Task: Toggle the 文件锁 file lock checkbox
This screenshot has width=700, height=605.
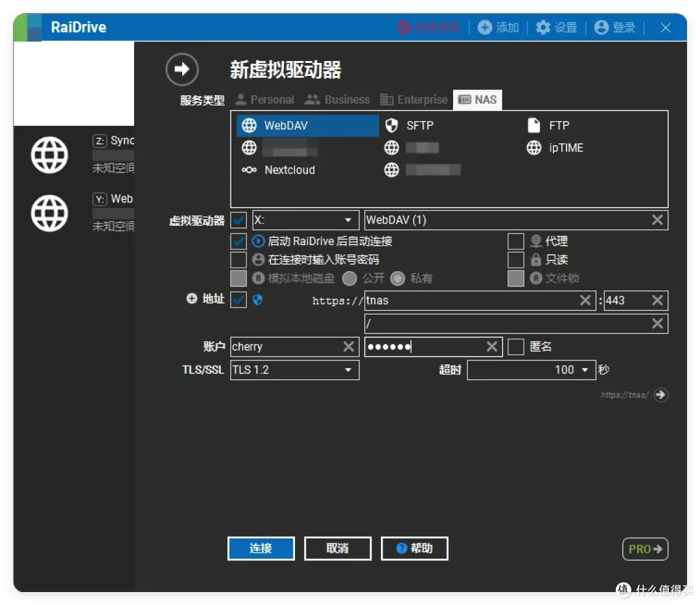Action: pyautogui.click(x=516, y=278)
